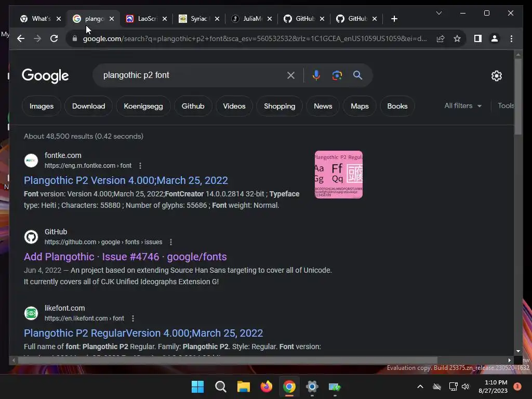Go back to the previous page
The image size is (532, 399).
[x=21, y=38]
